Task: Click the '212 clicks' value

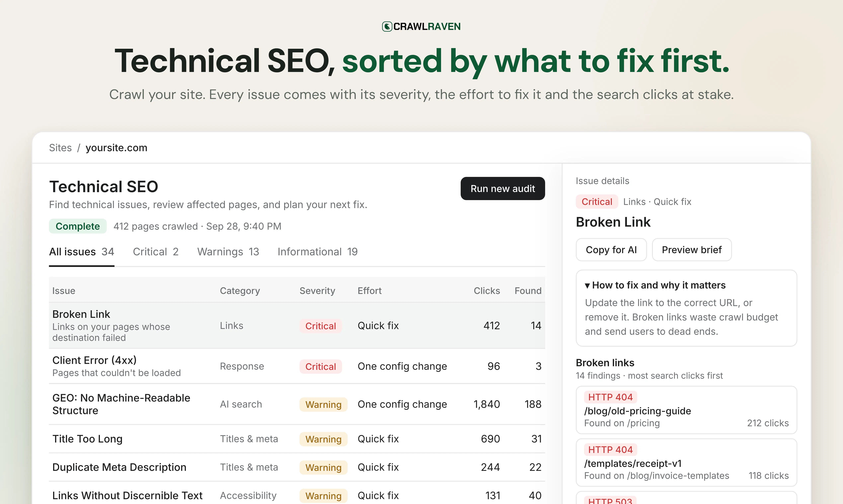Action: click(768, 423)
